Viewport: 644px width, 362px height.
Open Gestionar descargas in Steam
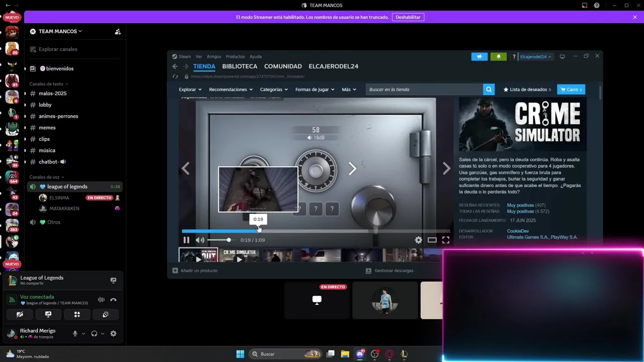click(389, 270)
